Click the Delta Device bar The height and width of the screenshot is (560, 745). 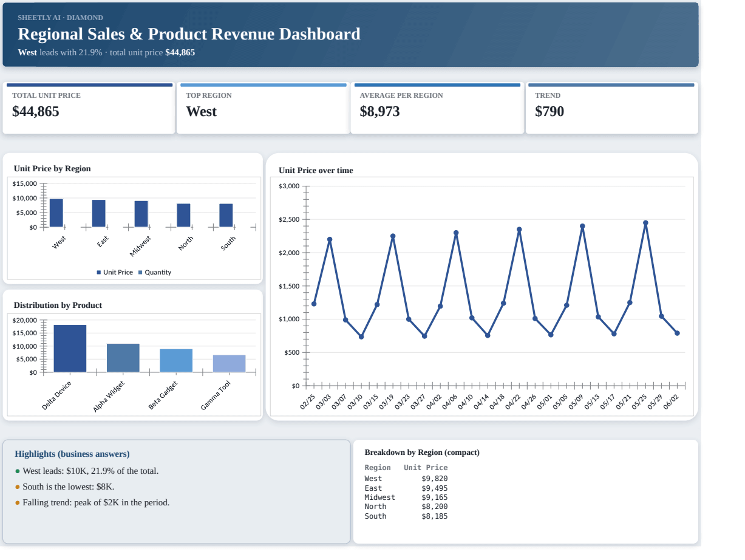pos(70,349)
